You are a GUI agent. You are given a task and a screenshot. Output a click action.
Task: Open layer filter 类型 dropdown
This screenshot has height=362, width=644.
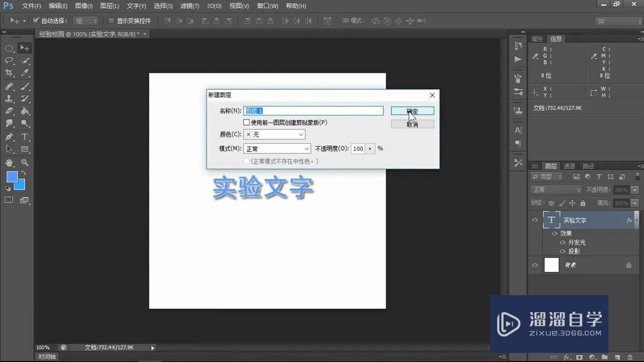[547, 176]
